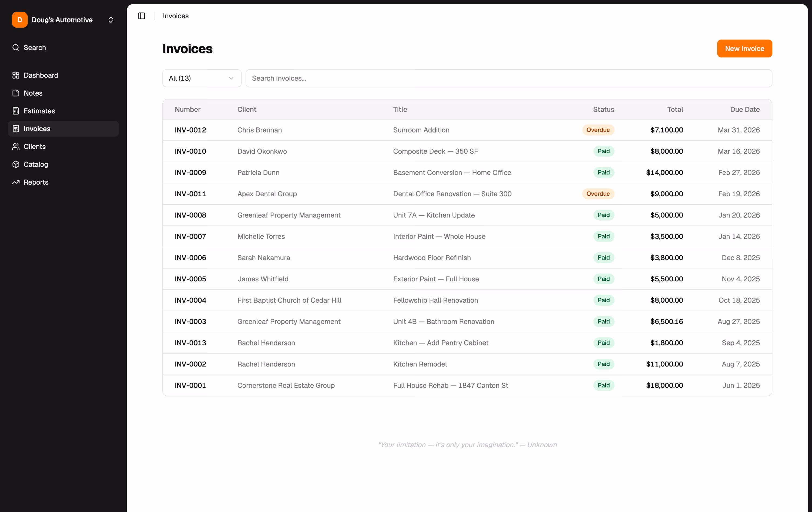Viewport: 812px width, 512px height.
Task: Click due date Aug 7, 2025
Action: [x=740, y=364]
